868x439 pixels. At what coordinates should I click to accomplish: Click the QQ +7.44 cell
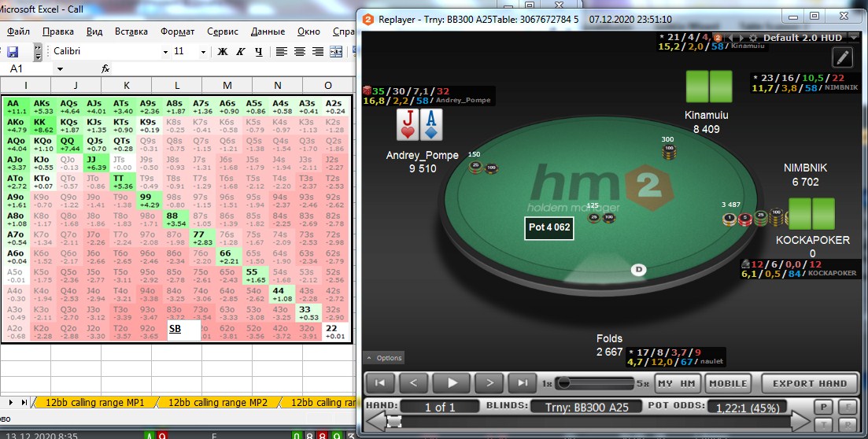click(69, 145)
